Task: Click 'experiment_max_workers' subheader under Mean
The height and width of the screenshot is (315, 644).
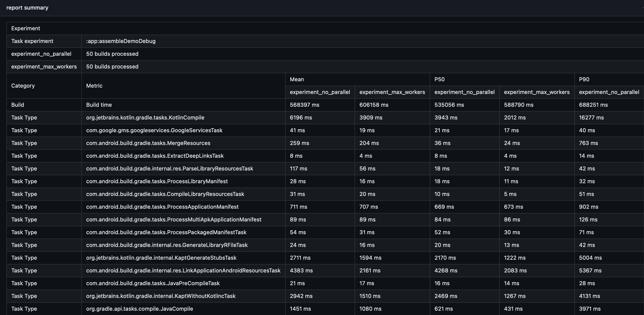Action: pyautogui.click(x=392, y=92)
